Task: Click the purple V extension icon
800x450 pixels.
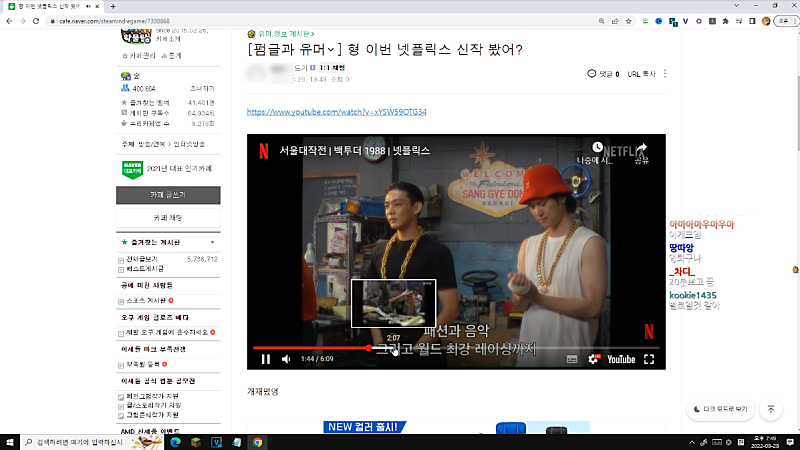Action: point(685,21)
